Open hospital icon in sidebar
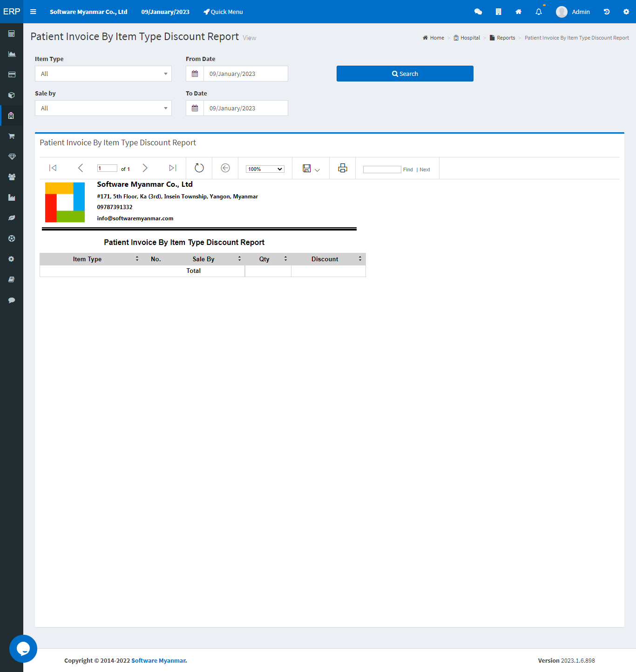 pyautogui.click(x=12, y=115)
